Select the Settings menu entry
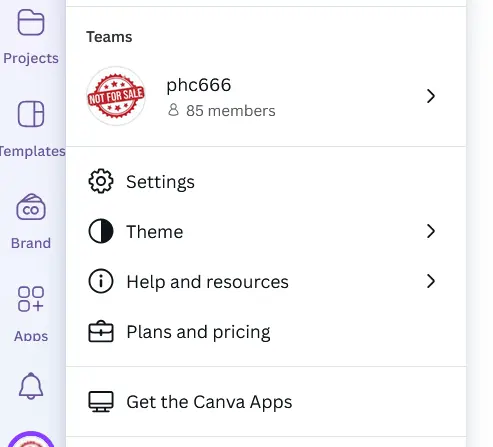This screenshot has height=447, width=493. [266, 182]
